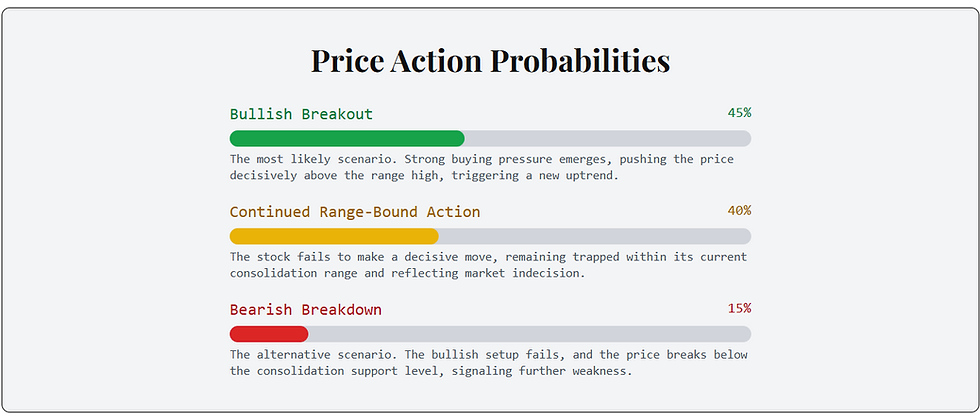Viewport: 980px width, 420px height.
Task: Select the 'Bearish Breakdown' label
Action: click(x=305, y=310)
